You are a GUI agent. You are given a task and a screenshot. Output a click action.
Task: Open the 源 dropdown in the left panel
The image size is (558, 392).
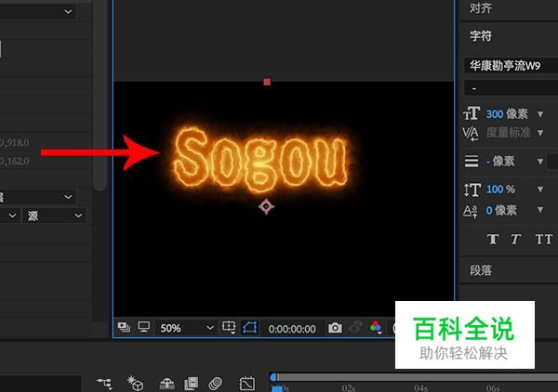coord(54,216)
